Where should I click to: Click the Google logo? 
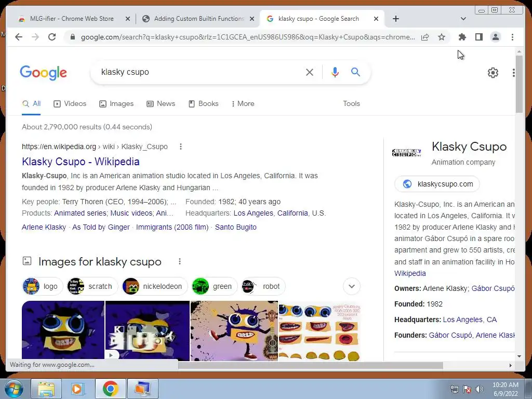point(44,73)
